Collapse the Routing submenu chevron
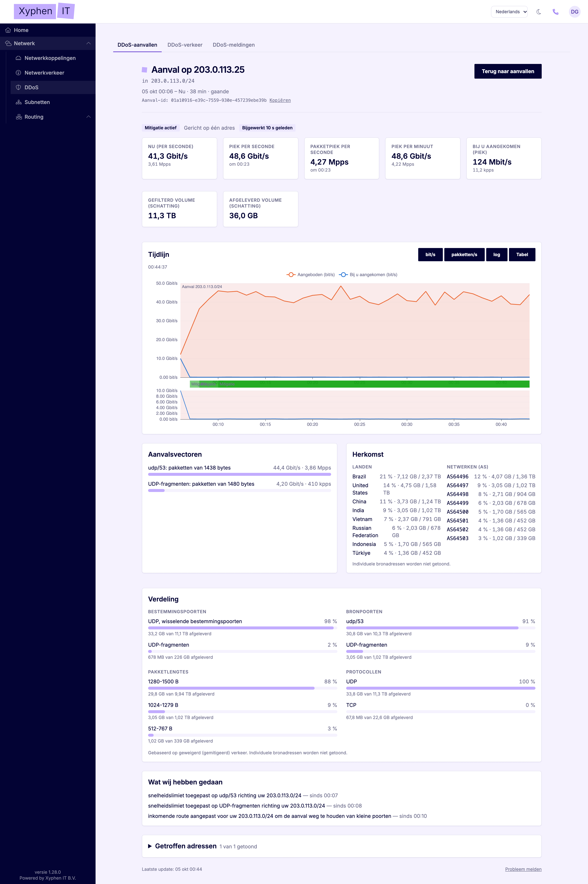 tap(89, 117)
